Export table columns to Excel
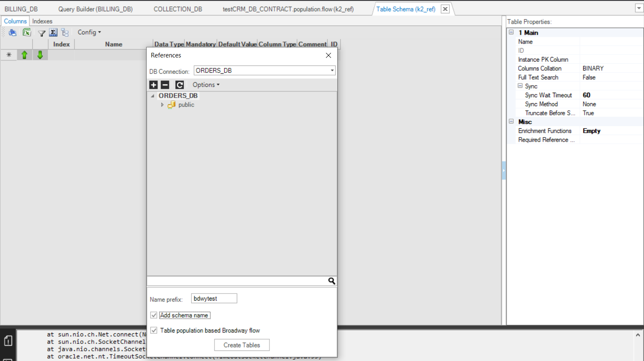Screen dimensions: 644x361 pyautogui.click(x=27, y=32)
